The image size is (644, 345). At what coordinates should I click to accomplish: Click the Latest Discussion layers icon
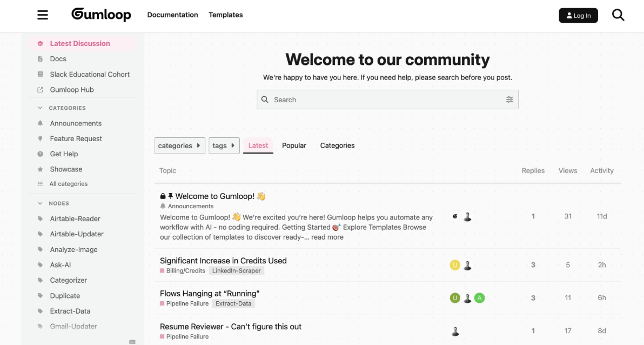click(40, 44)
